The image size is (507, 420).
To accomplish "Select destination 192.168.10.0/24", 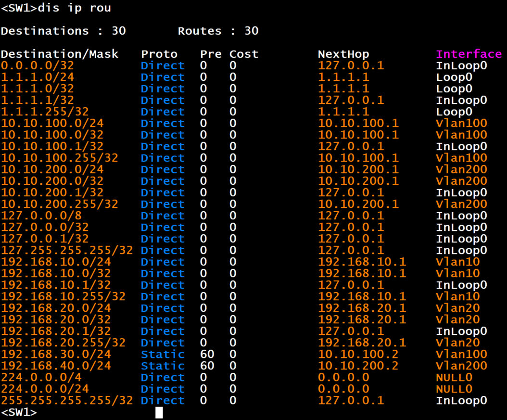I will (56, 262).
